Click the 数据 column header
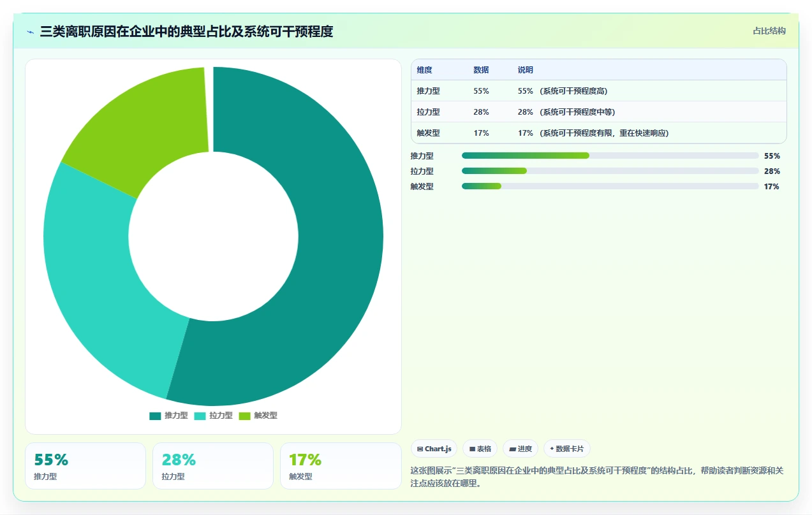 481,70
